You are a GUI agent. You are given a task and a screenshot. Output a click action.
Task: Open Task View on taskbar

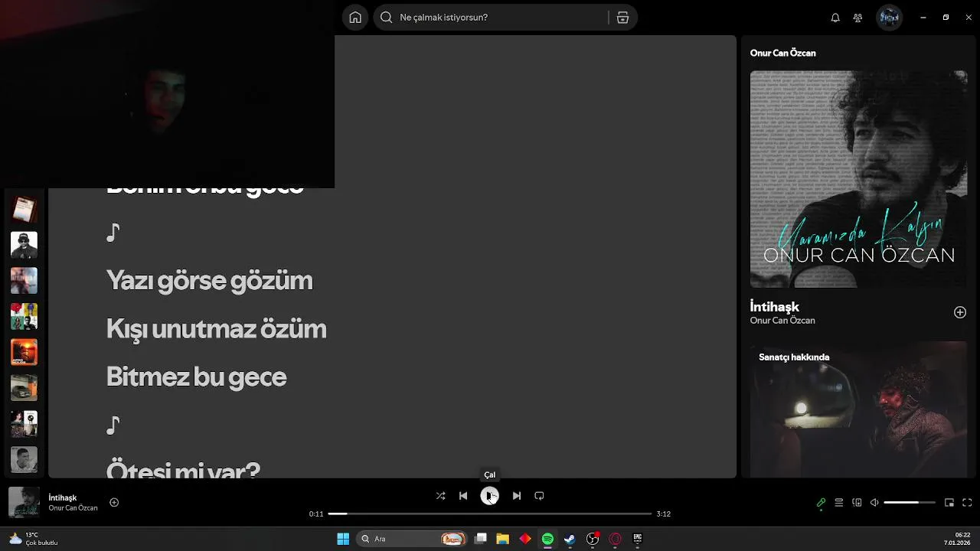(x=481, y=539)
